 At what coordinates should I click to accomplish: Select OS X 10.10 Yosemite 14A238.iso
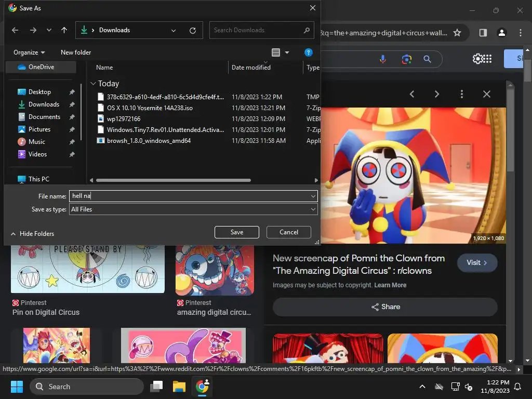point(150,108)
